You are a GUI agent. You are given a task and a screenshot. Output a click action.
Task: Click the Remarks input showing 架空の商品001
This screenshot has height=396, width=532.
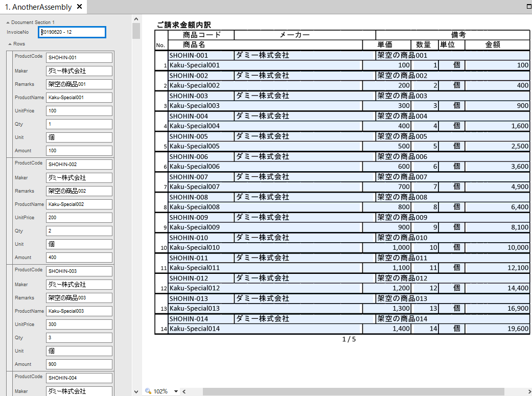click(79, 84)
